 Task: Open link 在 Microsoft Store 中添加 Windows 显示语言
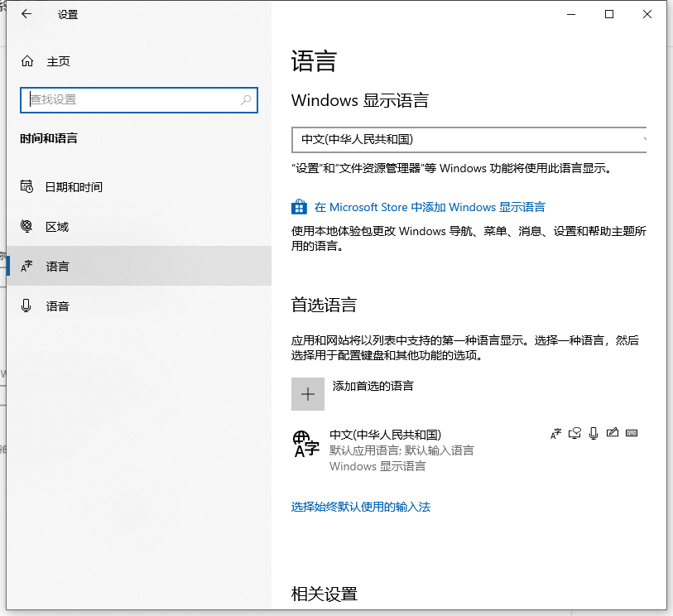pyautogui.click(x=430, y=207)
